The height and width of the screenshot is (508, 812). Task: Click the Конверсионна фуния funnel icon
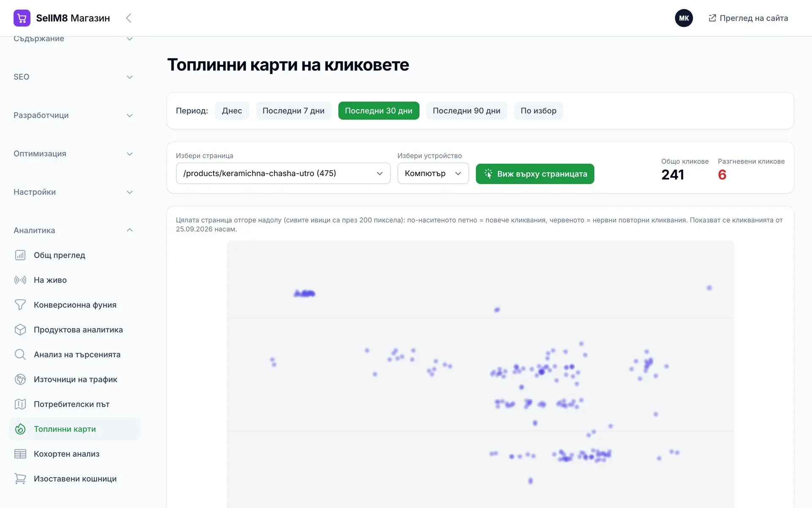pos(20,305)
